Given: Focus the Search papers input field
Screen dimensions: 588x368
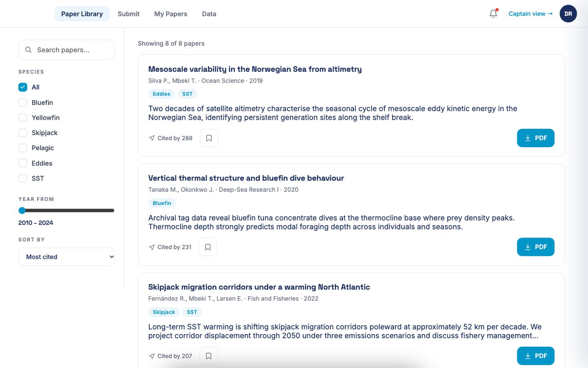Looking at the screenshot, I should [x=67, y=50].
